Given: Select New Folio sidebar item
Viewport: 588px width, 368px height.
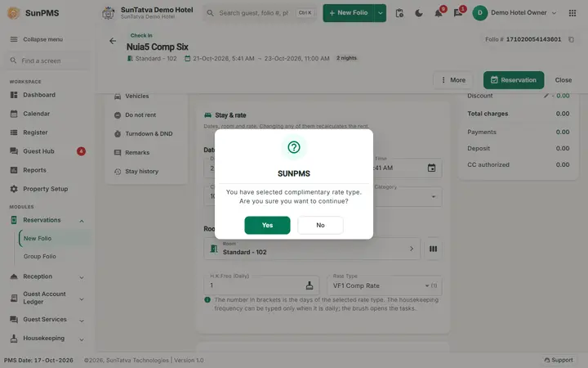Looking at the screenshot, I should point(55,238).
